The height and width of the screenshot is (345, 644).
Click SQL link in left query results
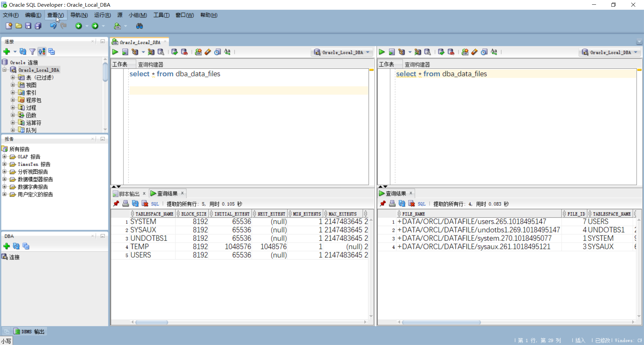[155, 204]
